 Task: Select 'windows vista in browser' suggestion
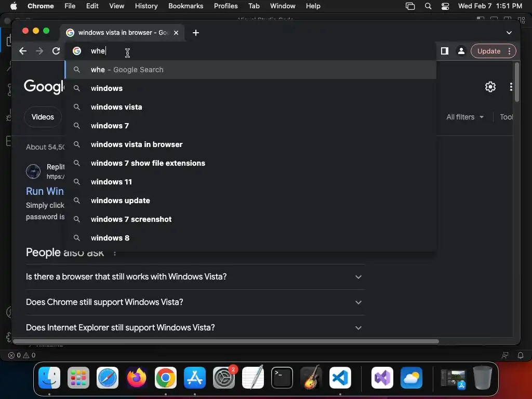click(x=250, y=144)
